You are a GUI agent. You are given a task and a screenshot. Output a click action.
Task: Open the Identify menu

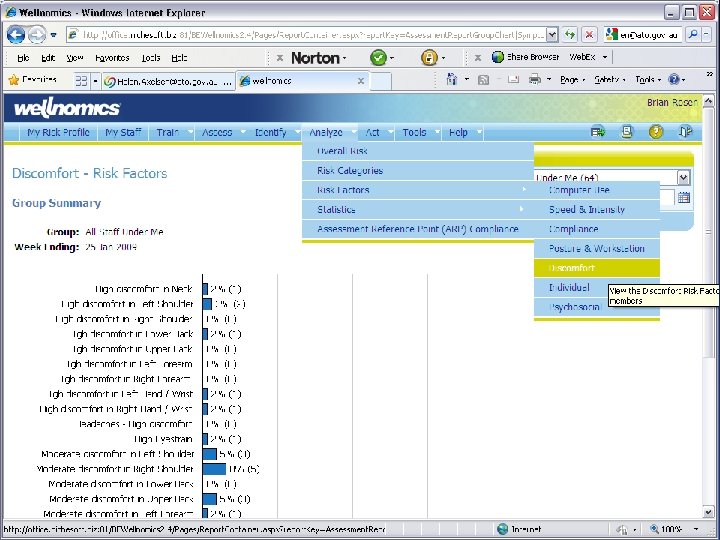(x=275, y=132)
